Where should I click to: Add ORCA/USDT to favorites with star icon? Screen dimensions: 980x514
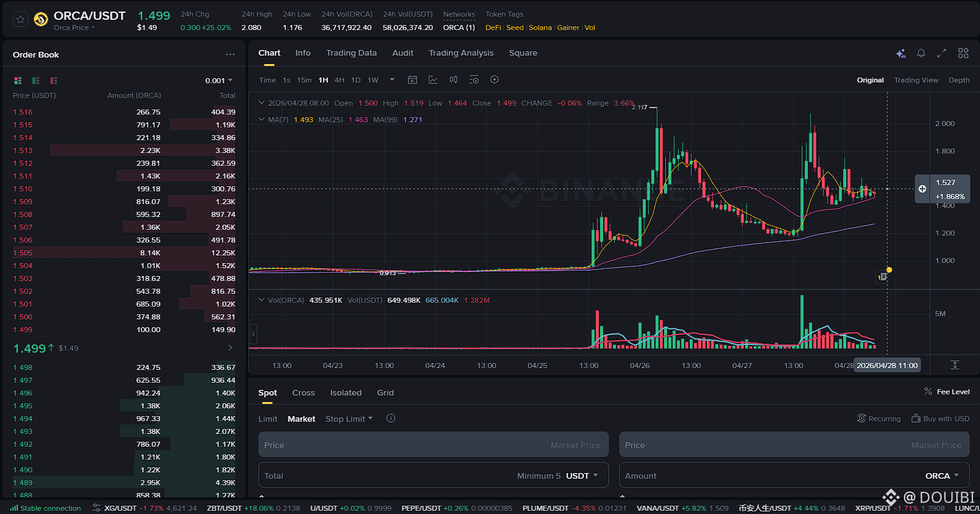pos(20,20)
